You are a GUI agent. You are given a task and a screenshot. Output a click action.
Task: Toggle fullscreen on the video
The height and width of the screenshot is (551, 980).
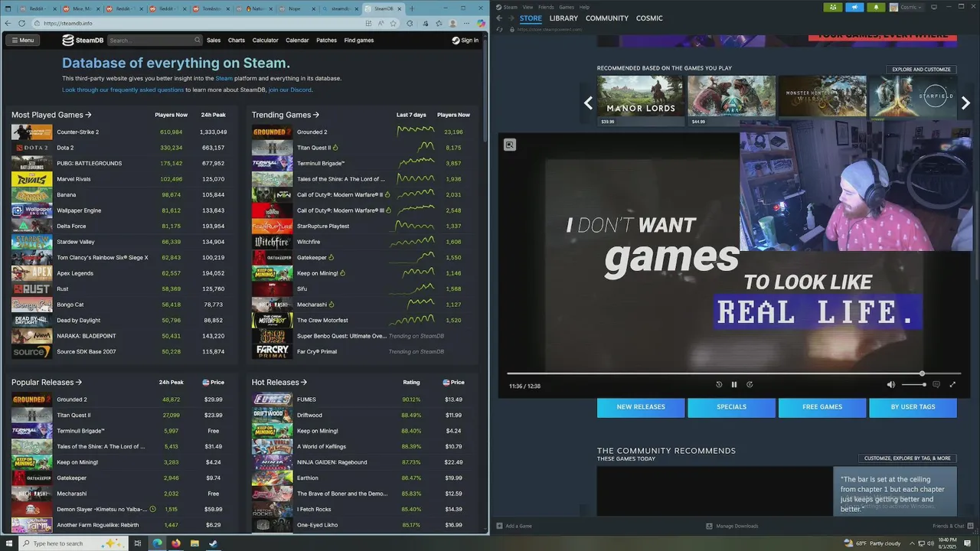pos(952,384)
